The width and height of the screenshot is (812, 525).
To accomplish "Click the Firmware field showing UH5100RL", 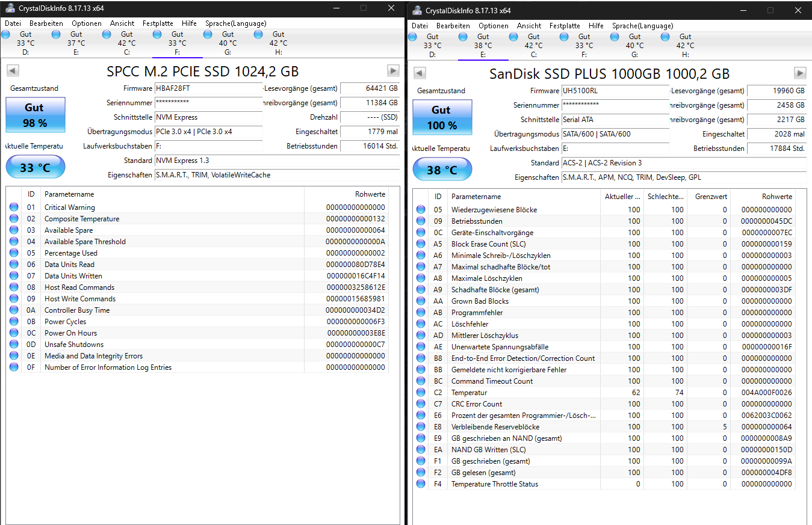I will coord(615,91).
